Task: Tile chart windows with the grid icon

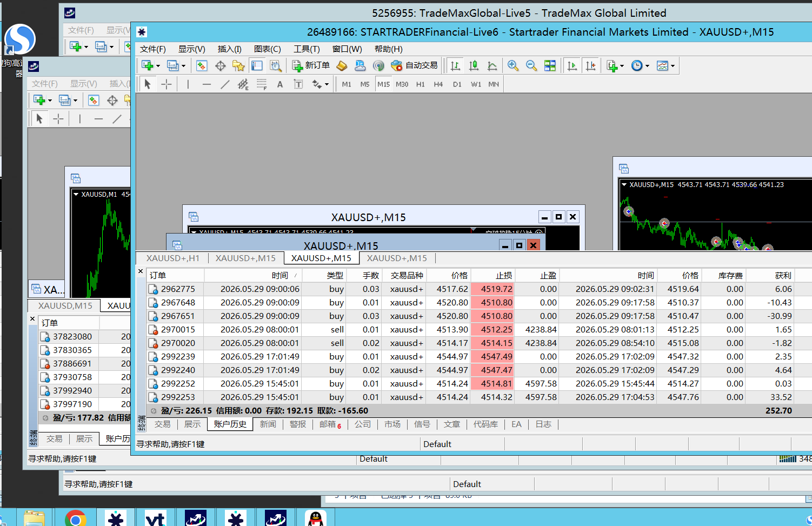Action: pyautogui.click(x=550, y=65)
